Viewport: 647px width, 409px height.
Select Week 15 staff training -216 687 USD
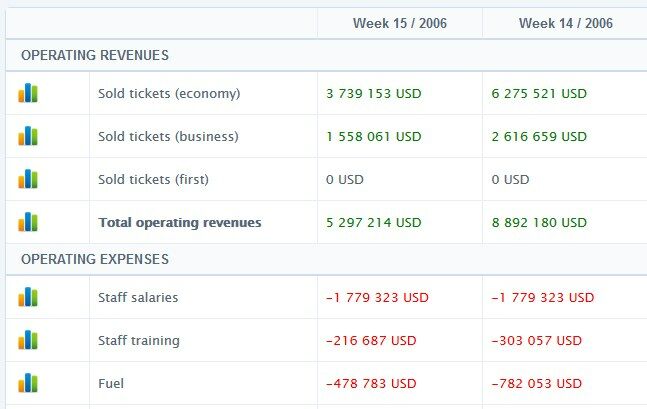point(371,341)
